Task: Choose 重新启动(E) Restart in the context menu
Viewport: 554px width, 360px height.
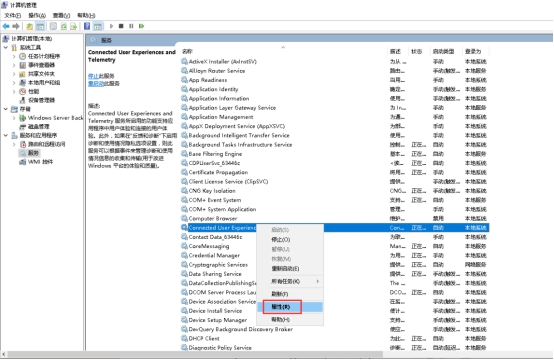Action: pyautogui.click(x=285, y=268)
